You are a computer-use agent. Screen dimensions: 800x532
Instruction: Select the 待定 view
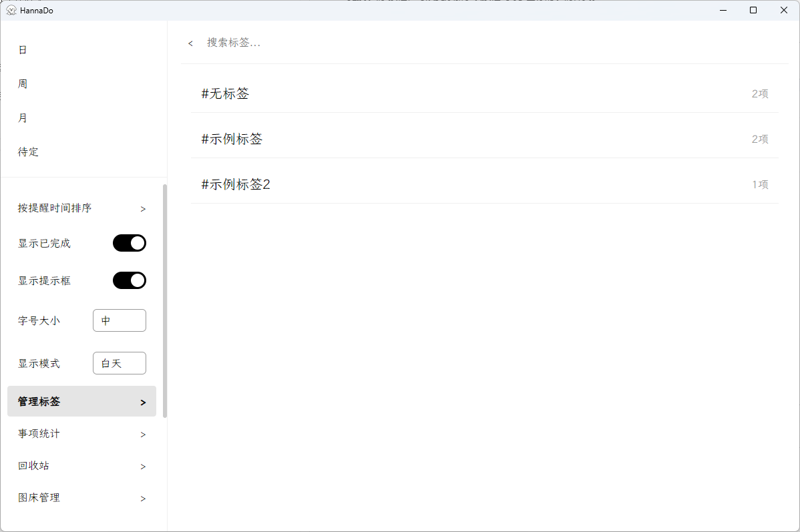pos(27,152)
